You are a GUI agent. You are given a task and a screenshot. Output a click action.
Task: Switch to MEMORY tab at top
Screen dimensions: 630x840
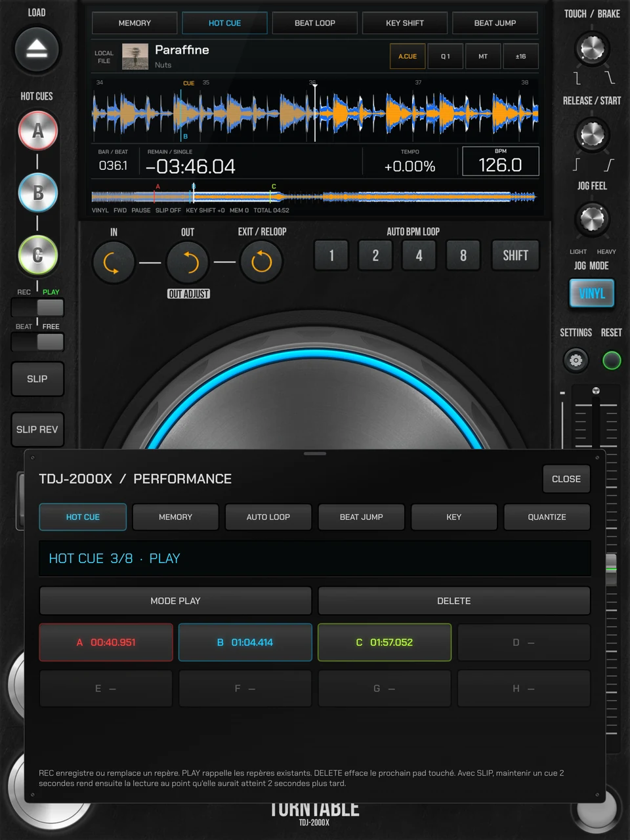tap(135, 23)
